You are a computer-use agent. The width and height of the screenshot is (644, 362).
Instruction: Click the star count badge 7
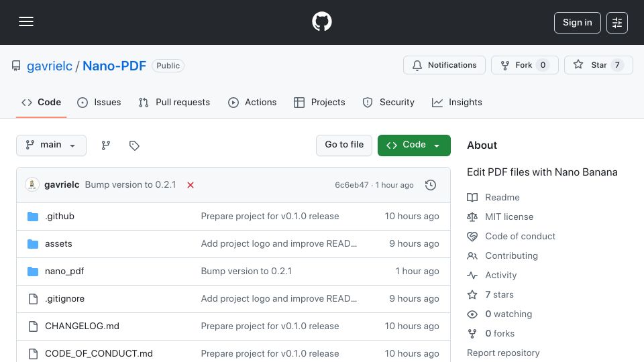[x=617, y=65]
